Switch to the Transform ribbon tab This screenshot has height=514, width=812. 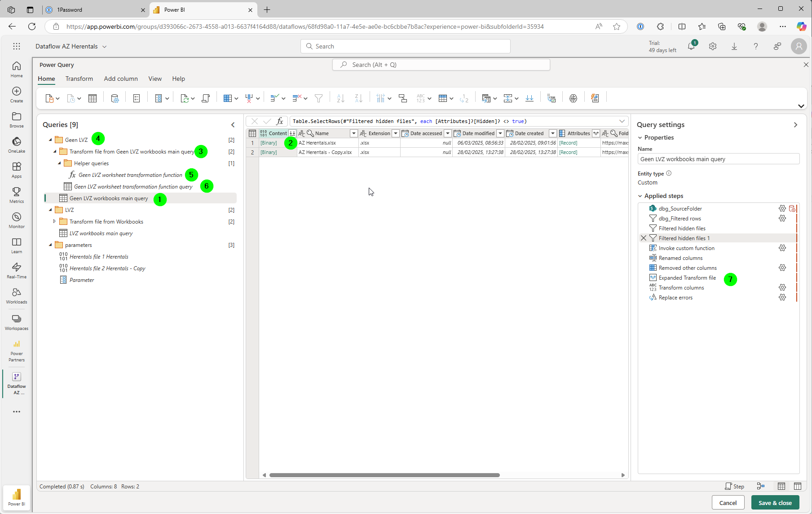point(79,79)
